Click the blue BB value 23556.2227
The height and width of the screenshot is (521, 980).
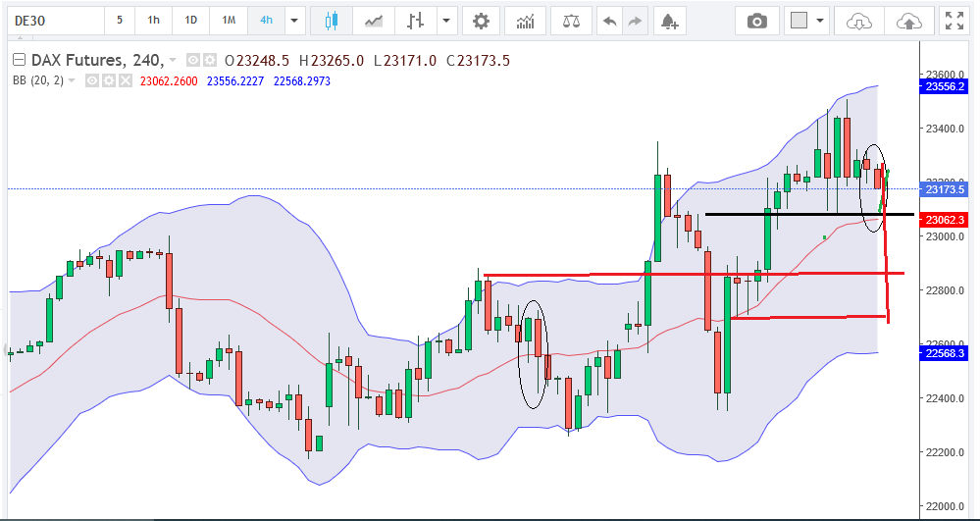(235, 81)
